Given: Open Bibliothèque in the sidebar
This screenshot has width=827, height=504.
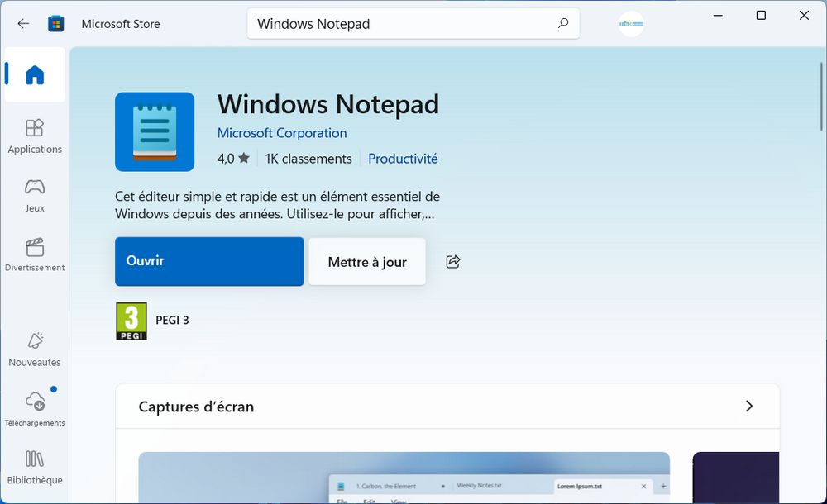Looking at the screenshot, I should (35, 467).
